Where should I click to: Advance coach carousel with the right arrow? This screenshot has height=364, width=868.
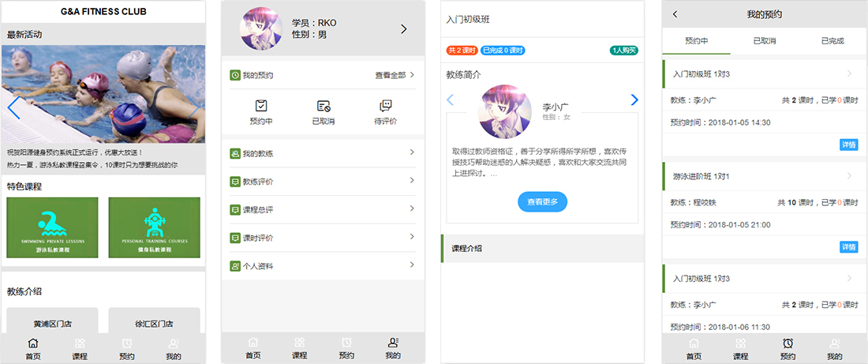(x=634, y=100)
